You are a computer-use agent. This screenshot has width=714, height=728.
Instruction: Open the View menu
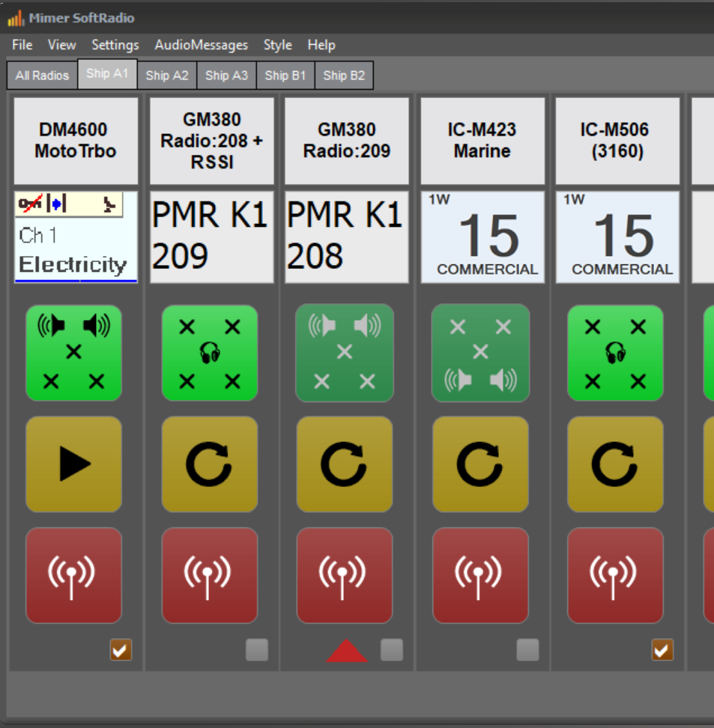[61, 45]
